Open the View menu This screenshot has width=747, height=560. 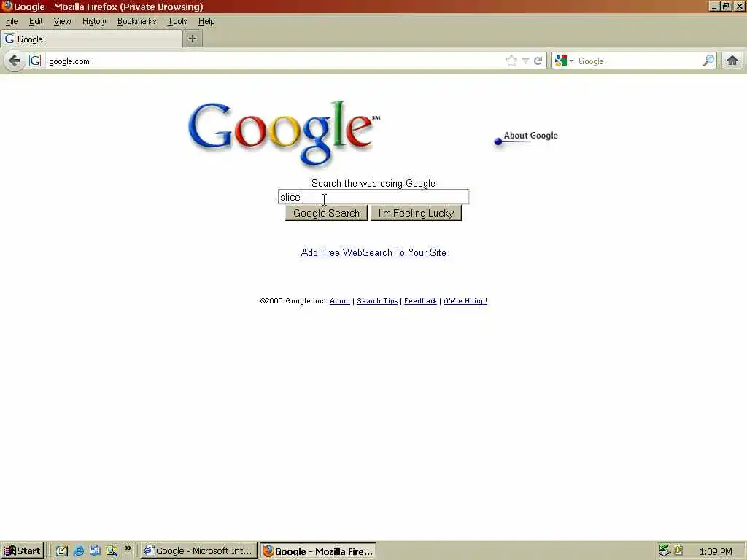click(63, 21)
